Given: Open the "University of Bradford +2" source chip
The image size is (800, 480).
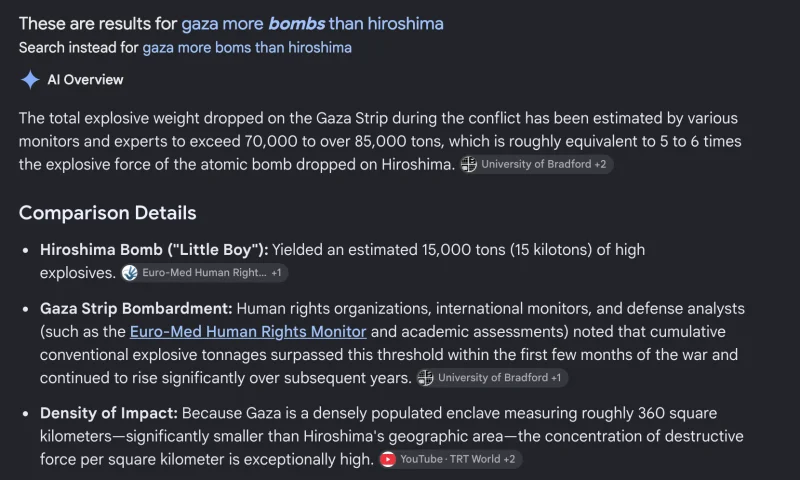Looking at the screenshot, I should point(536,164).
